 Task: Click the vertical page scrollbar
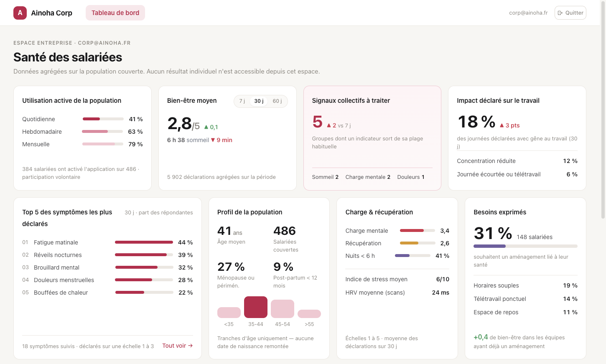pos(603,109)
